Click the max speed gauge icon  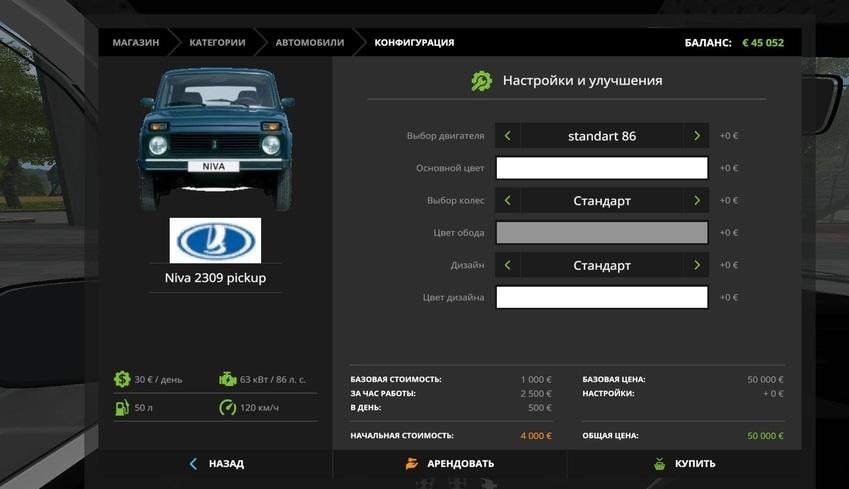click(227, 408)
